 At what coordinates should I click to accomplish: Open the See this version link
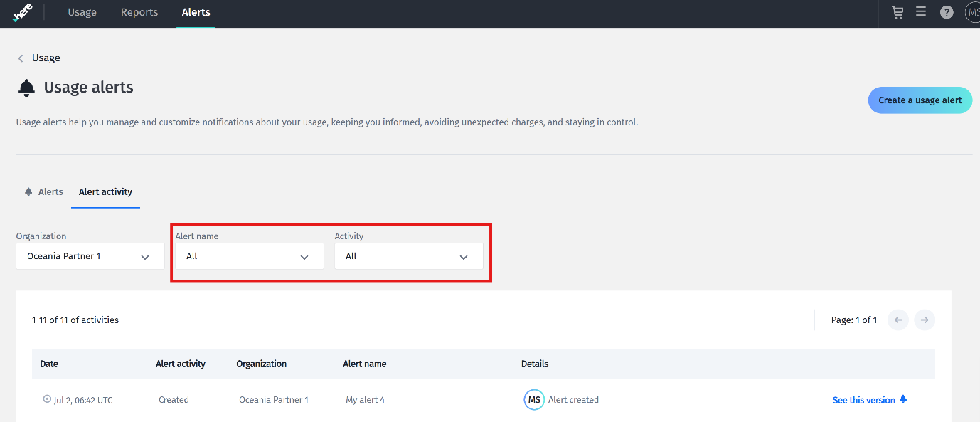[864, 400]
